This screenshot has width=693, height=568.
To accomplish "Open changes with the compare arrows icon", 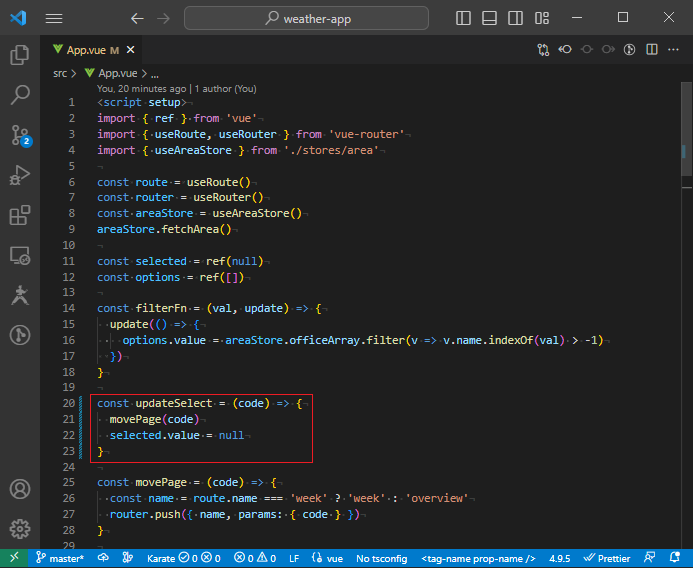I will (543, 50).
